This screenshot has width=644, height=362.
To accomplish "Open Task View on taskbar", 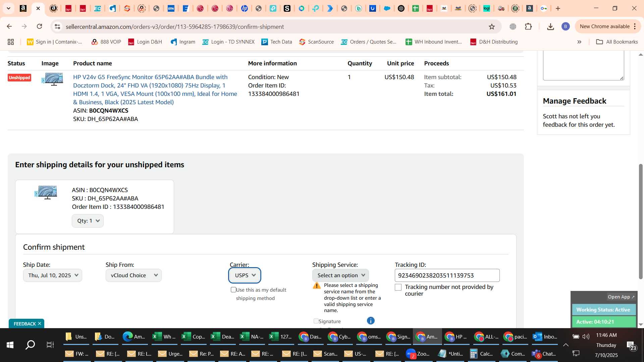I will pyautogui.click(x=50, y=345).
